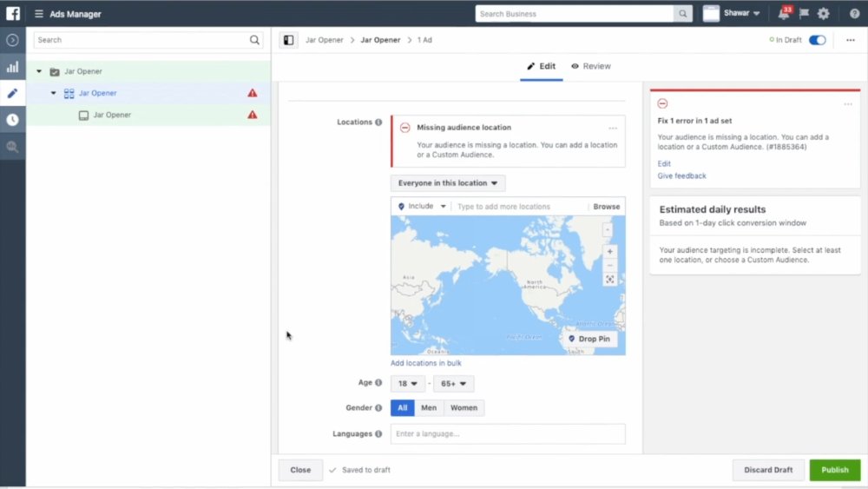Click the Locations info icon

(x=378, y=122)
